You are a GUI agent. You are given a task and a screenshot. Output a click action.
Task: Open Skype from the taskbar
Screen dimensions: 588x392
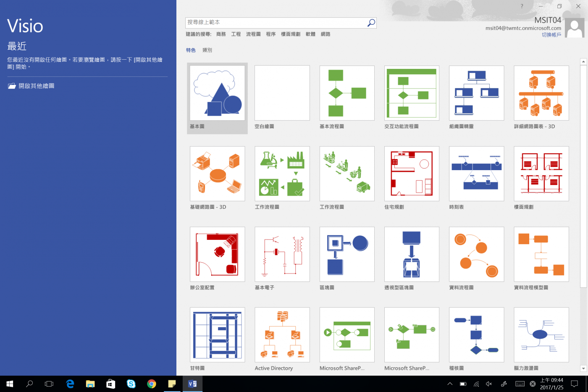pos(131,384)
